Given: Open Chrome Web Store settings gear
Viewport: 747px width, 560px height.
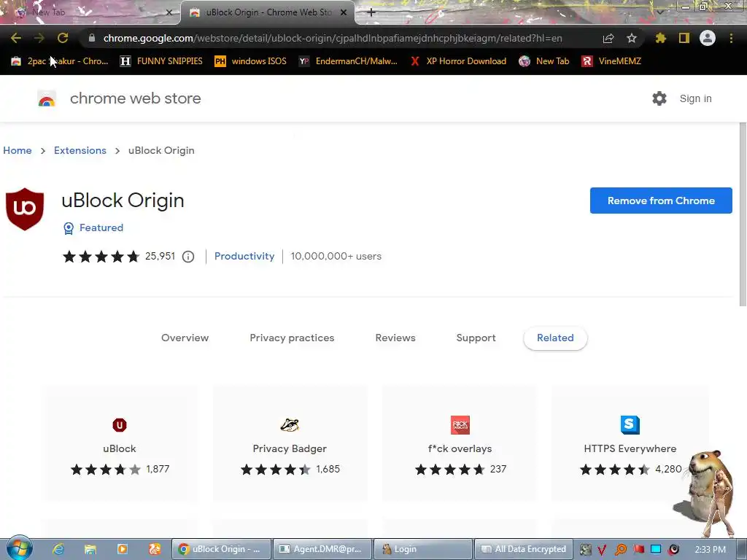Looking at the screenshot, I should 659,98.
